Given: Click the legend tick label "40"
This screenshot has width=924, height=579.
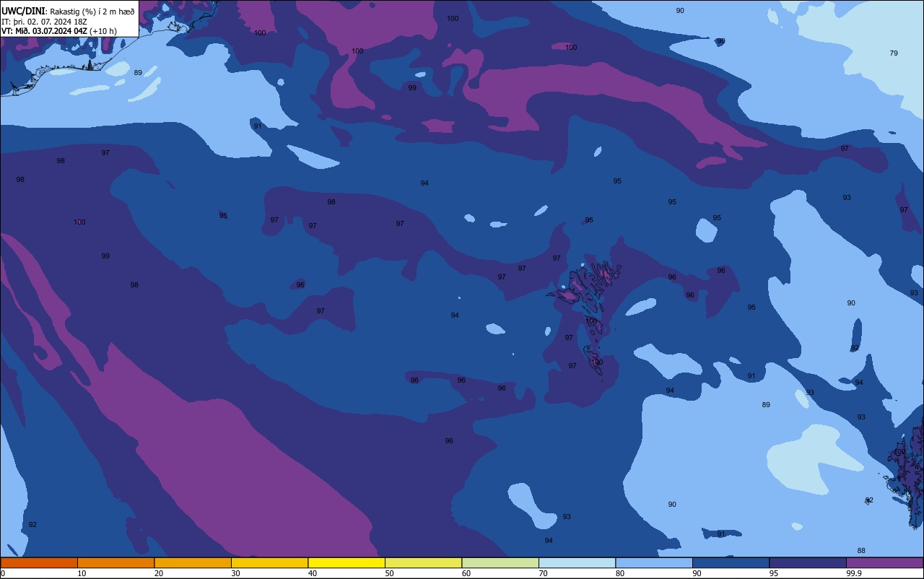Looking at the screenshot, I should tap(312, 573).
